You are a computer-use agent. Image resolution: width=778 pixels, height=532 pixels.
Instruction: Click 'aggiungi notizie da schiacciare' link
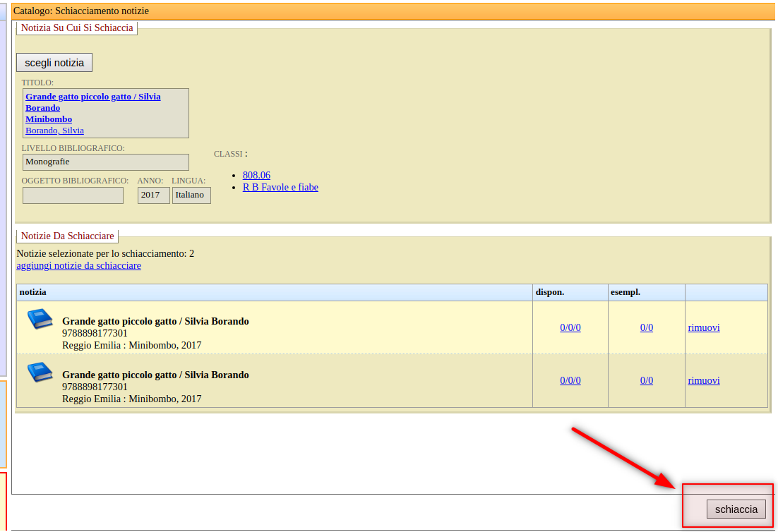pos(78,265)
